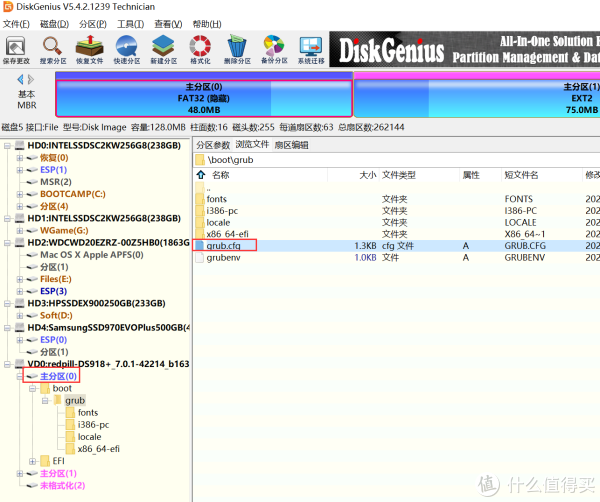Select the 格式化 (Format) toolbar icon
The height and width of the screenshot is (502, 600).
pyautogui.click(x=200, y=48)
